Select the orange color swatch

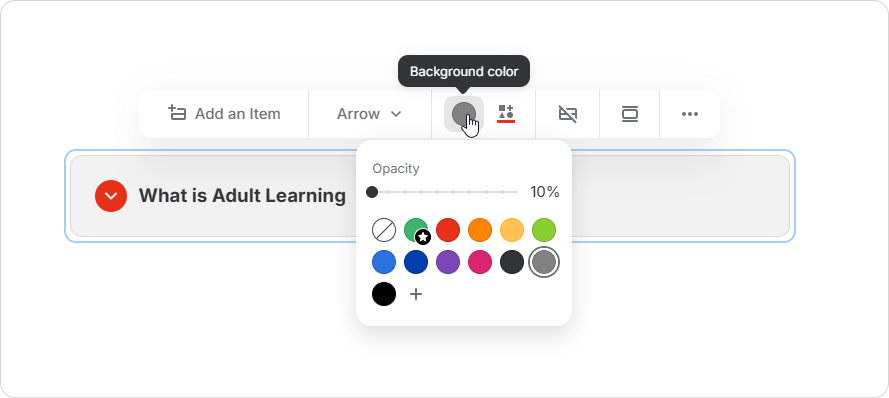pos(480,230)
